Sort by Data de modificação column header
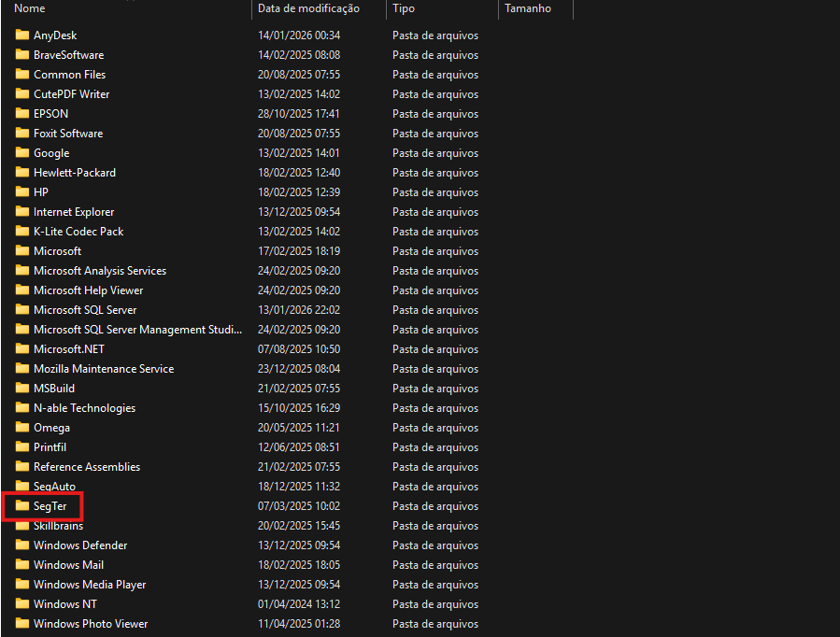 point(308,8)
